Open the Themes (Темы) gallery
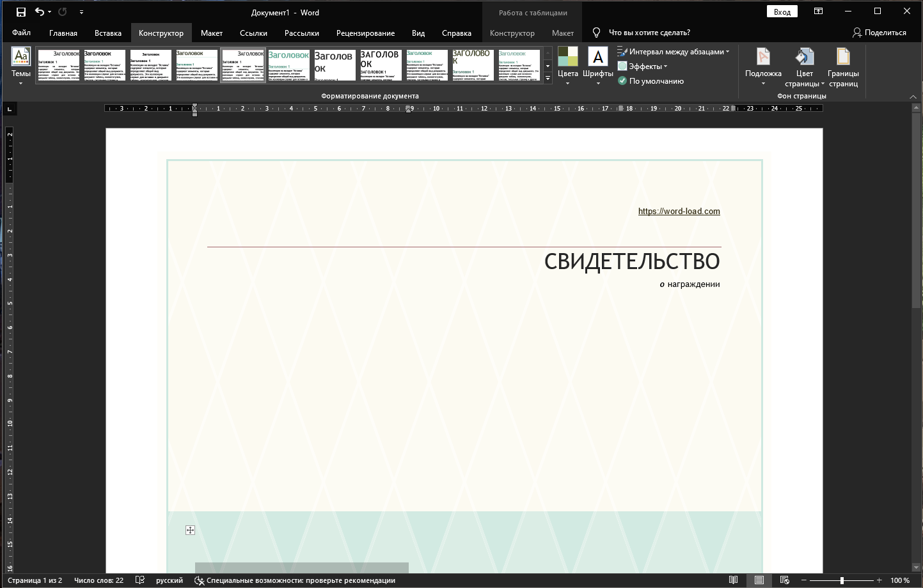The image size is (923, 588). click(21, 66)
